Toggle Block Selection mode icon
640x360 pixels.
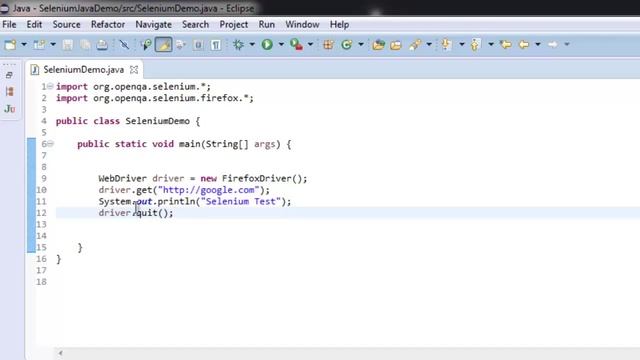198,44
